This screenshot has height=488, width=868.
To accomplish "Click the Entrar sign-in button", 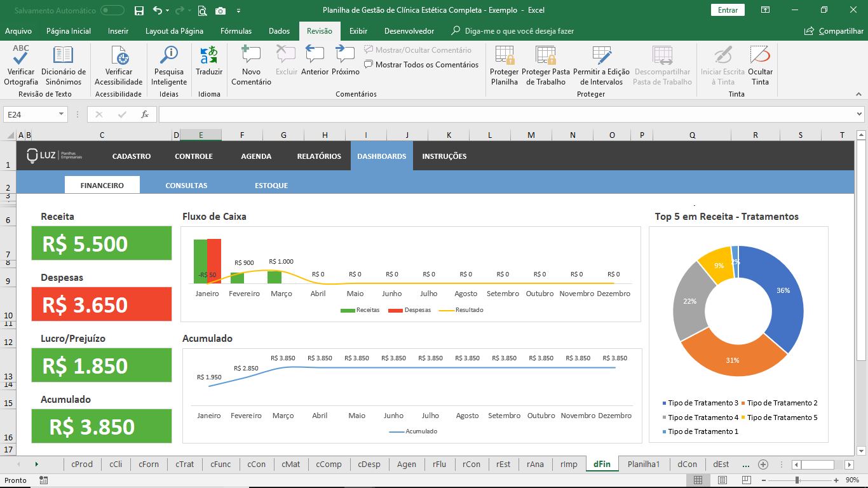I will coord(728,10).
